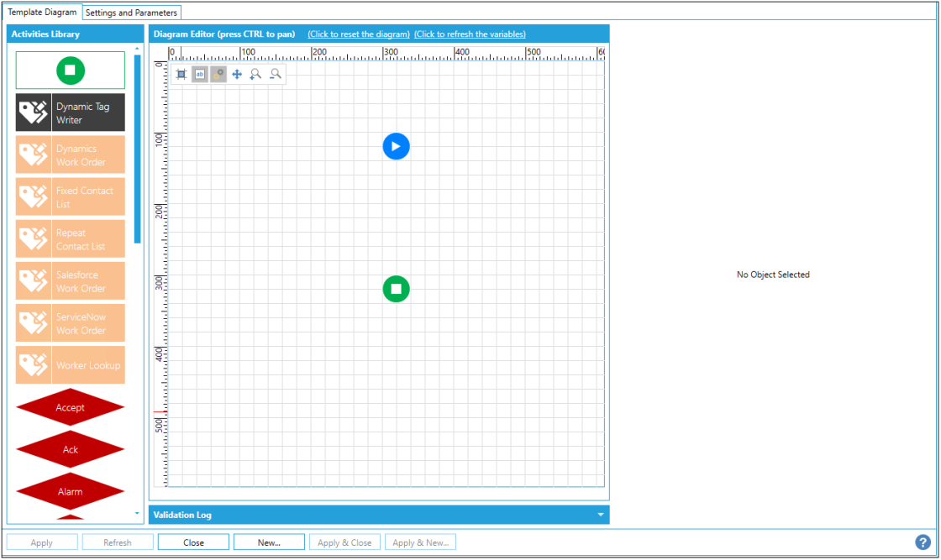Select the pan arrows tool
This screenshot has width=941, height=560.
(x=237, y=74)
